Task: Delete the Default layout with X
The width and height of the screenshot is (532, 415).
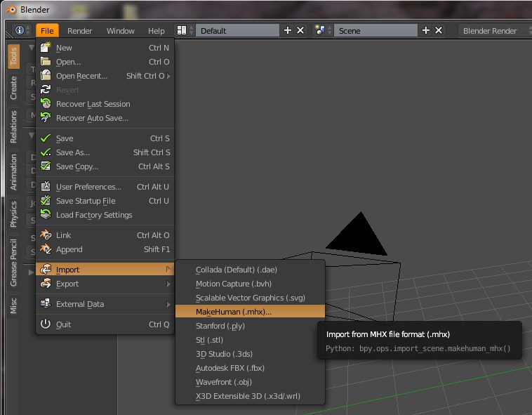Action: (x=300, y=31)
